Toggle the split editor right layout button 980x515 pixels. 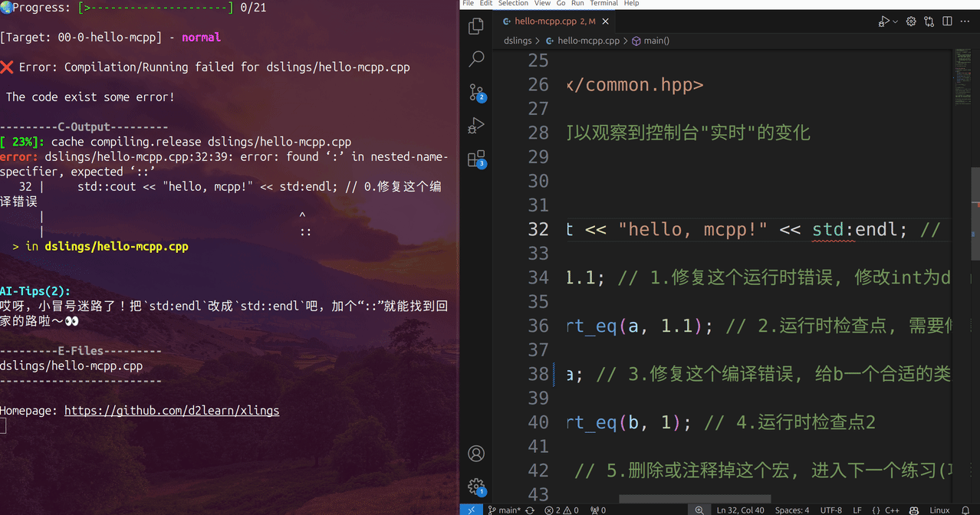click(x=947, y=21)
